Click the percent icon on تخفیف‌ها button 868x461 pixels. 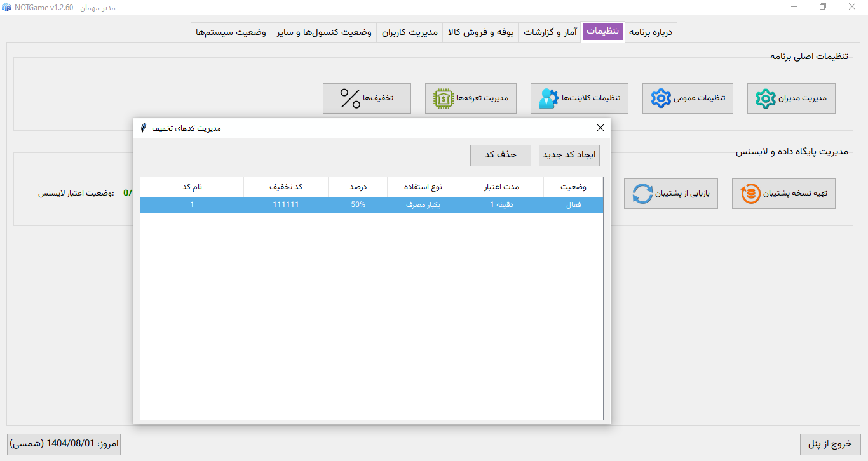pos(350,98)
